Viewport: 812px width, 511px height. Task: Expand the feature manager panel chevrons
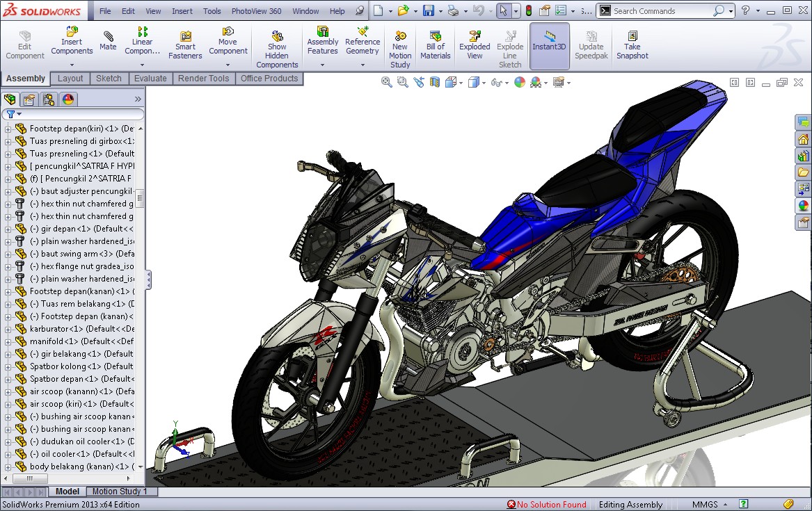click(x=138, y=99)
